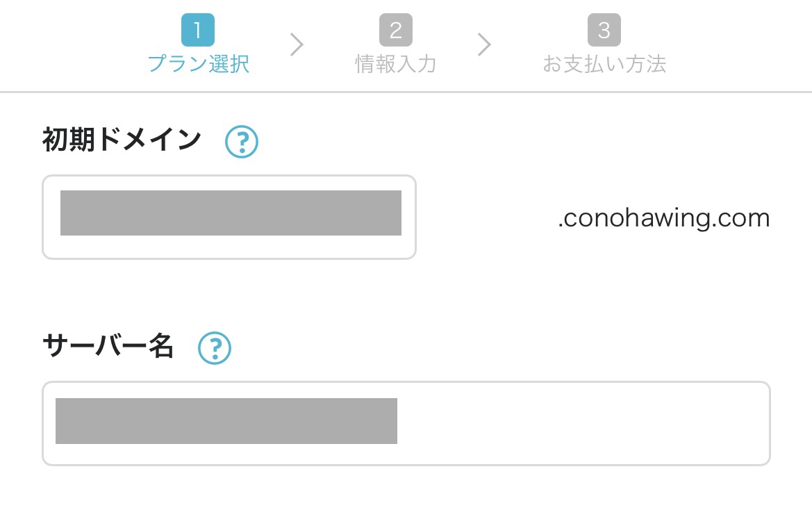The width and height of the screenshot is (812, 510).
Task: Open help for 初期ドメイン
Action: click(241, 141)
